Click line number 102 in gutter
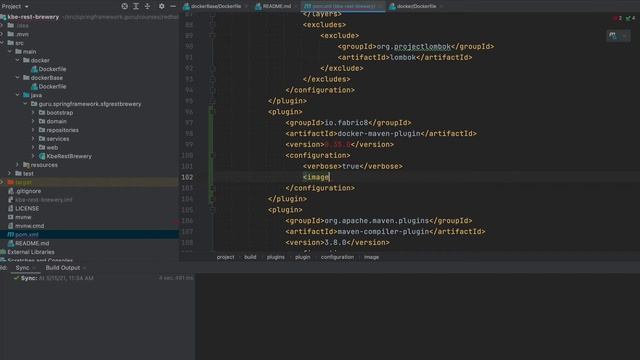This screenshot has height=360, width=640. (187, 177)
